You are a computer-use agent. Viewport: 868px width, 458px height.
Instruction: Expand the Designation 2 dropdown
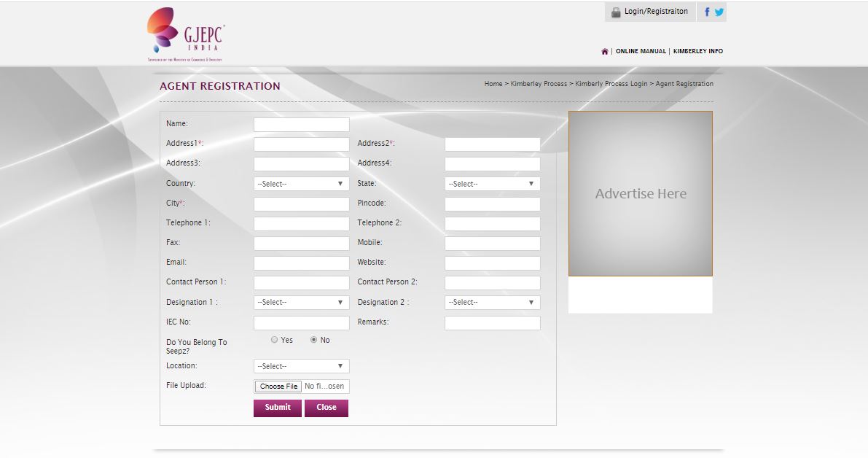coord(491,302)
